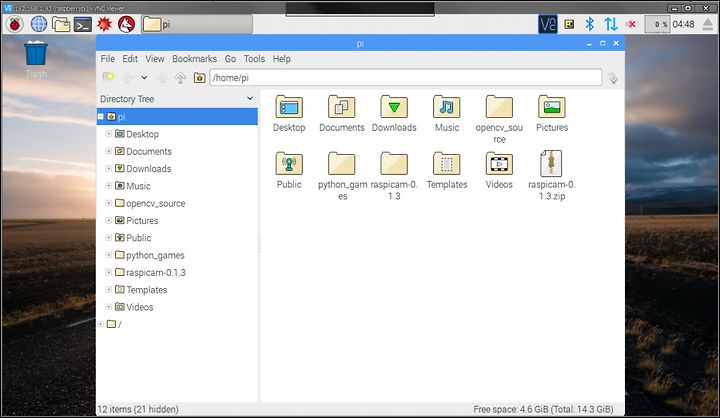Viewport: 720px width, 418px height.
Task: Launch the Terminal from the taskbar
Action: 83,24
